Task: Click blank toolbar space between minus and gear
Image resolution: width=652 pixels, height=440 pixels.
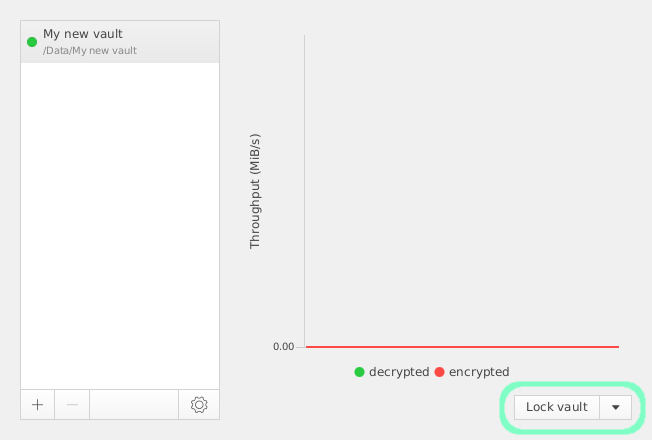Action: (134, 405)
